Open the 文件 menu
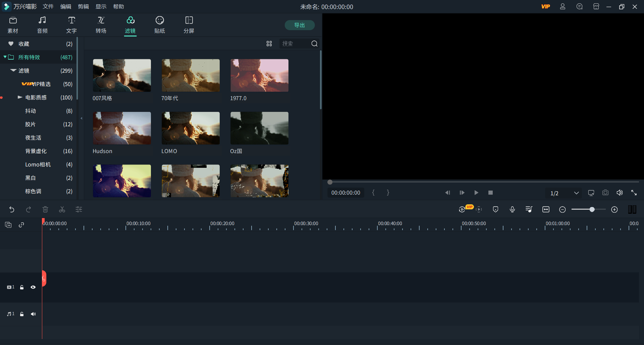 pos(48,7)
